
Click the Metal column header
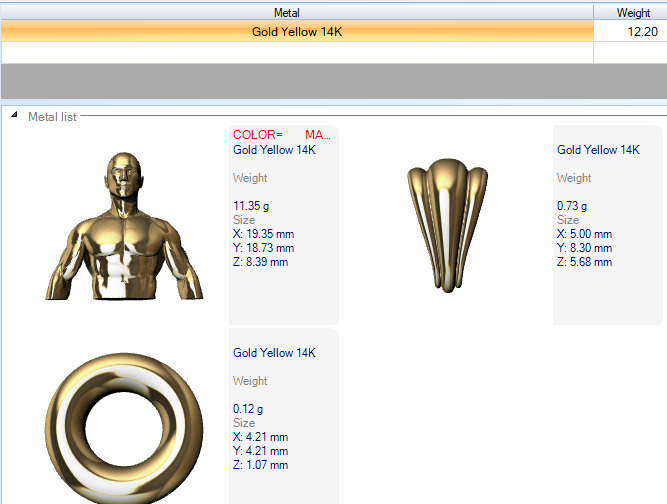297,13
